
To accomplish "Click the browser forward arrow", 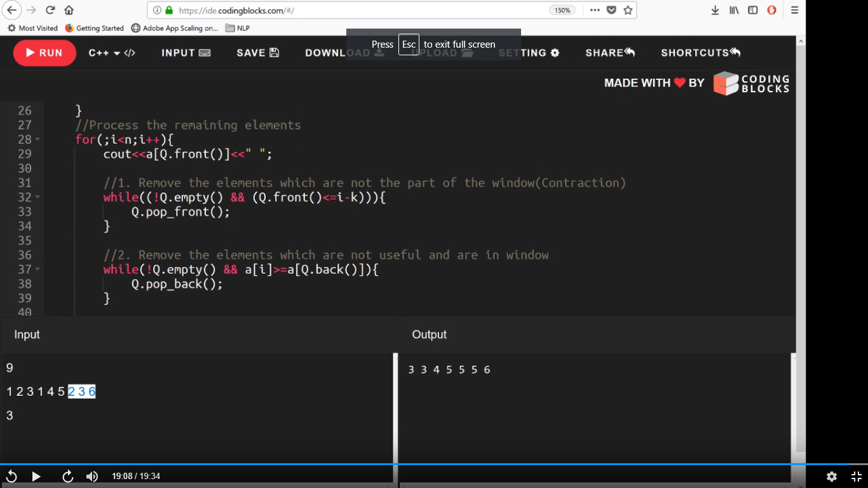I will tap(31, 10).
